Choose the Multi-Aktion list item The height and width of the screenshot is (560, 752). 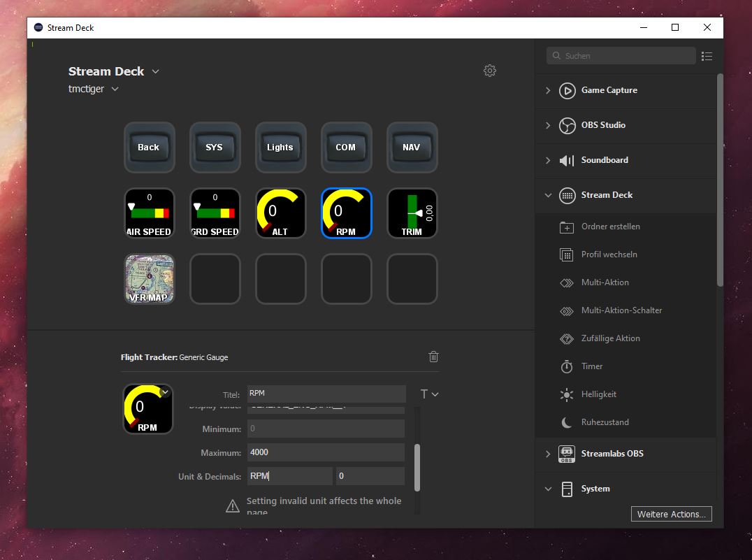pos(605,282)
